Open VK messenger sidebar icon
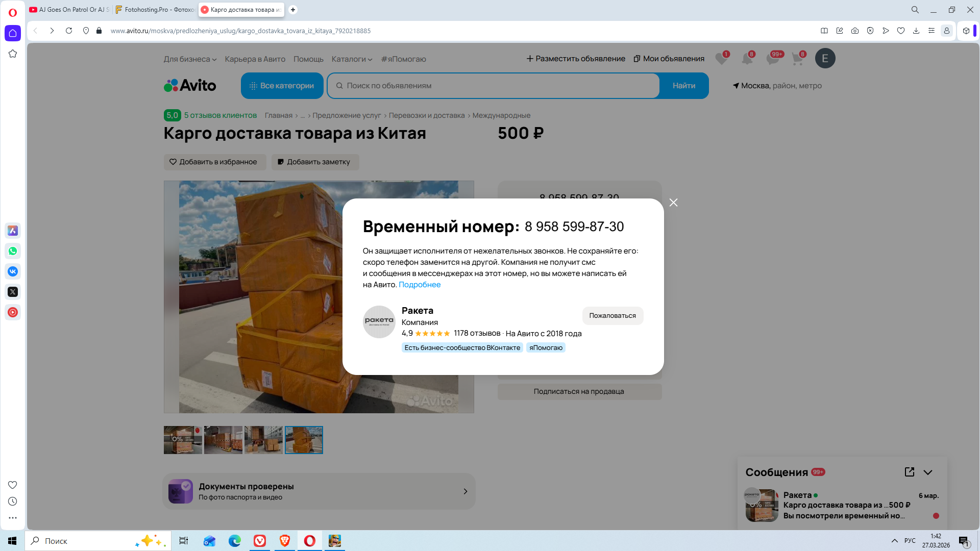This screenshot has width=980, height=551. [x=13, y=271]
